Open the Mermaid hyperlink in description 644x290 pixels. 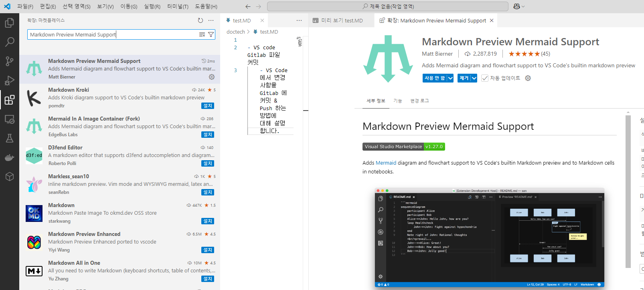[x=386, y=163]
